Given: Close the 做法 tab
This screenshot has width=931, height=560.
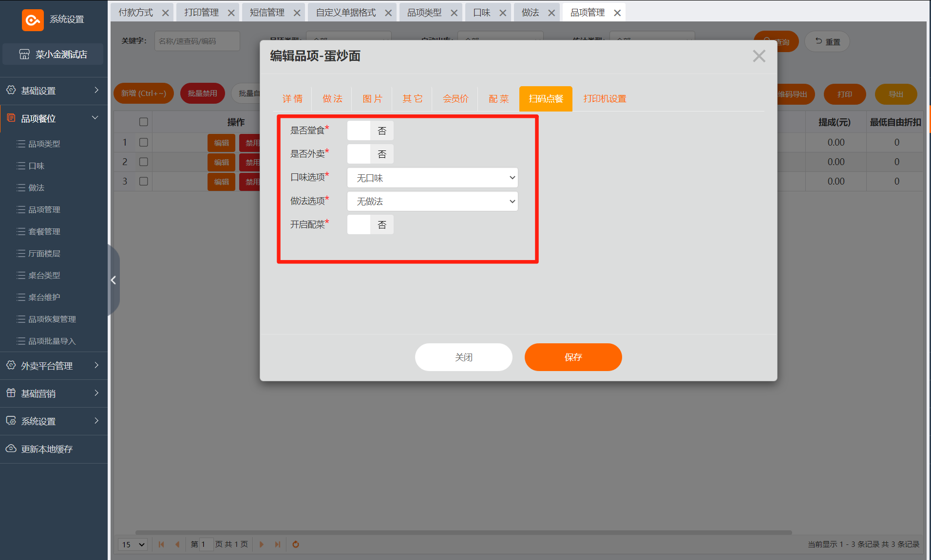Looking at the screenshot, I should tap(551, 13).
